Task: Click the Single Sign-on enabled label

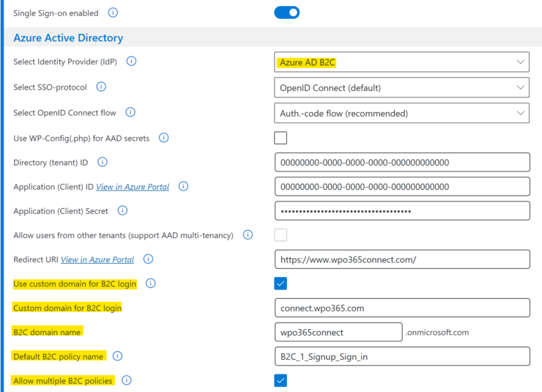Action: [56, 13]
